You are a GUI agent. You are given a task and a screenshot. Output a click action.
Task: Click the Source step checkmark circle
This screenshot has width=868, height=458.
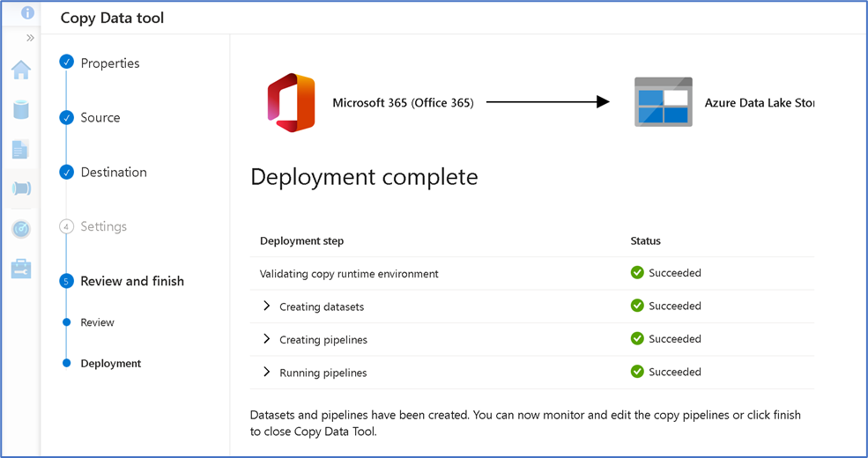coord(66,117)
